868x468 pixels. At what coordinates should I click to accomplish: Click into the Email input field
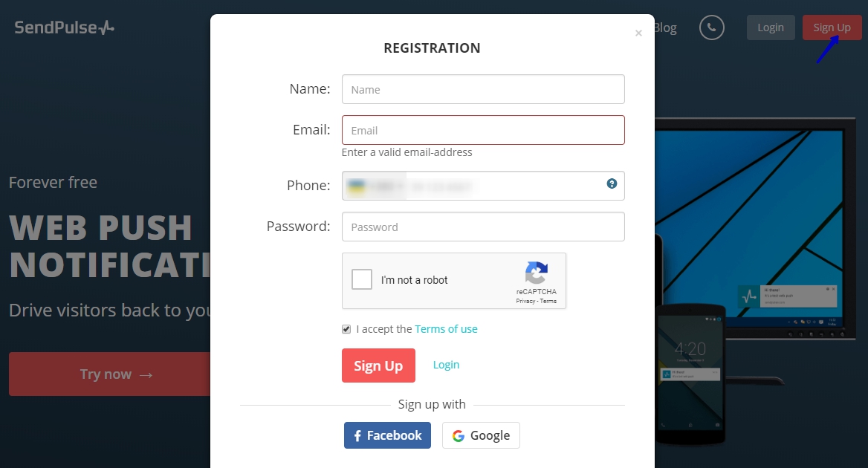tap(483, 130)
